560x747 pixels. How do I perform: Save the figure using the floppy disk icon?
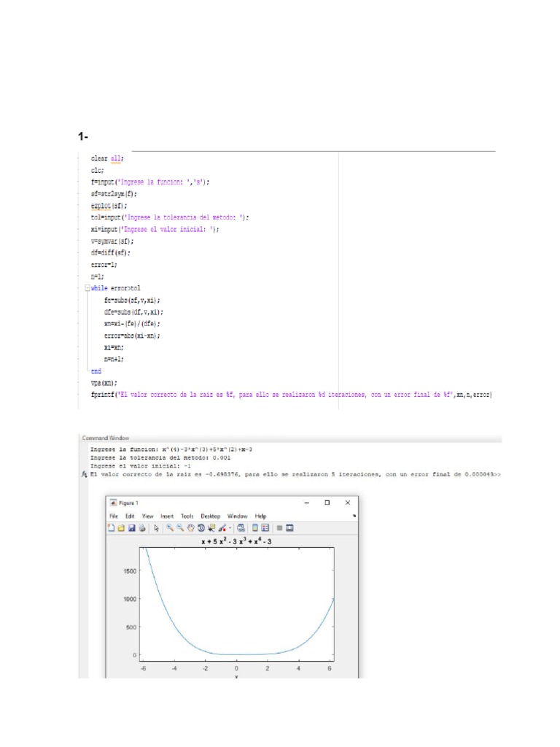pos(131,528)
